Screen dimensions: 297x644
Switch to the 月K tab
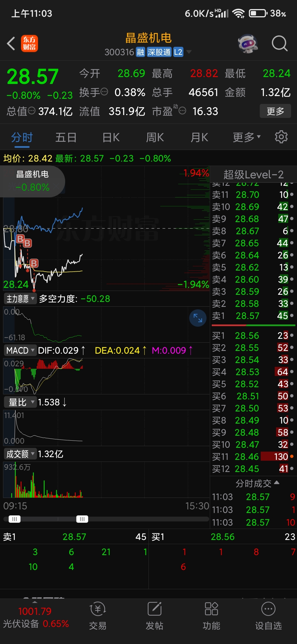pyautogui.click(x=199, y=137)
